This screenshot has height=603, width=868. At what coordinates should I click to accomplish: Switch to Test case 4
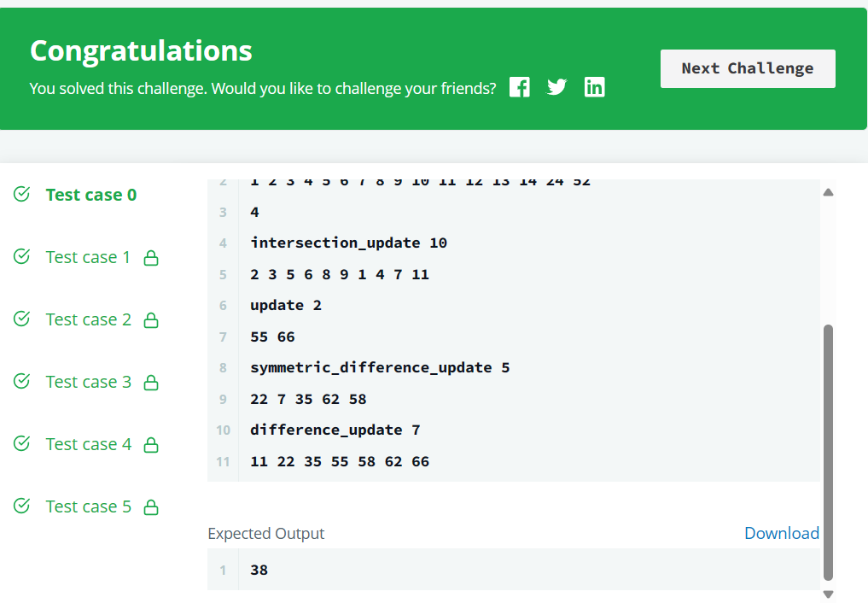pyautogui.click(x=88, y=444)
